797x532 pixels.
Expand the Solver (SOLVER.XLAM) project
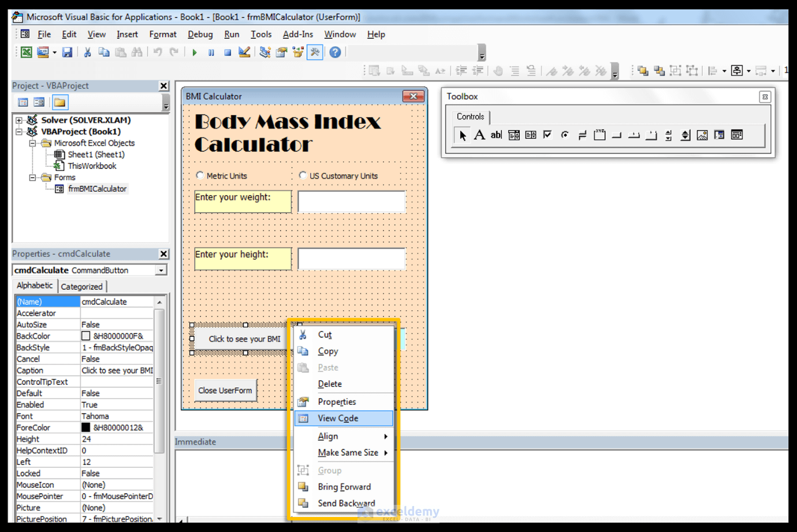point(18,120)
